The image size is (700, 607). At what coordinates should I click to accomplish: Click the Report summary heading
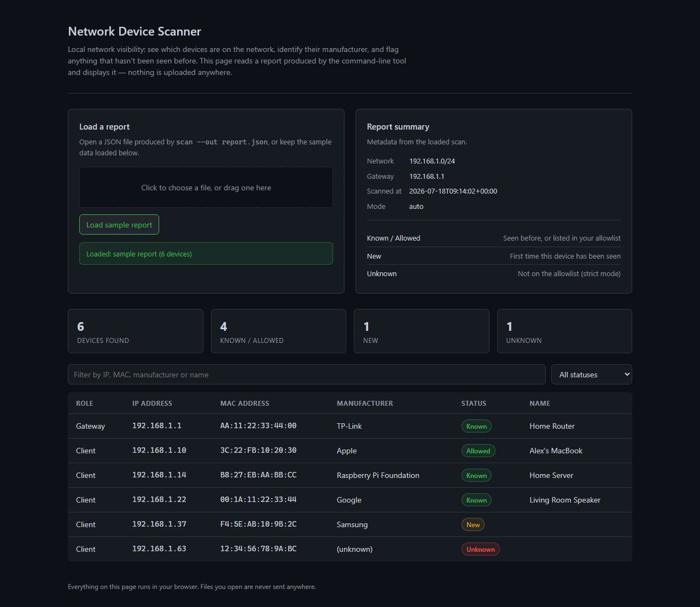[398, 127]
